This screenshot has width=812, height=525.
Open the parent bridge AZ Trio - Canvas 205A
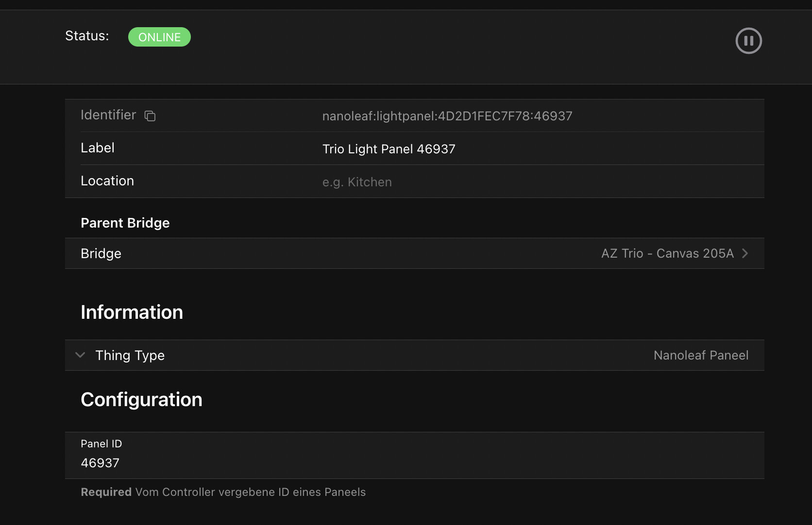click(667, 253)
